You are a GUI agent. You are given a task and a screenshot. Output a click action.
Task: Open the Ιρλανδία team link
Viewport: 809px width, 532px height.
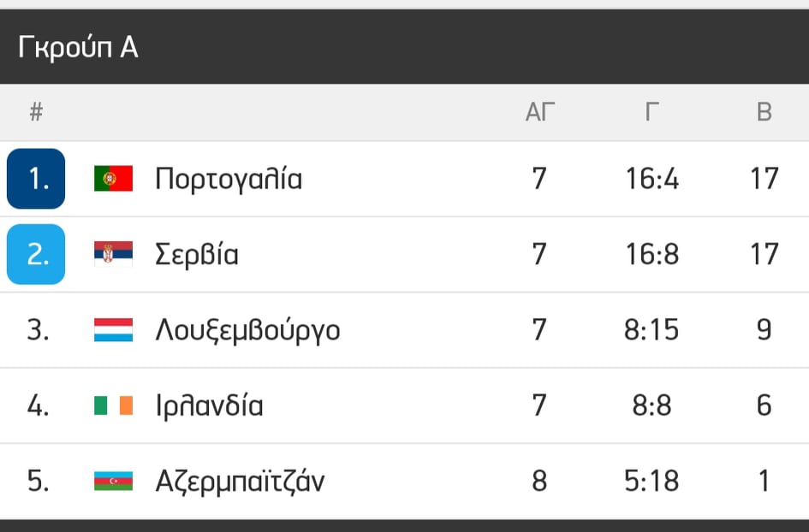210,405
